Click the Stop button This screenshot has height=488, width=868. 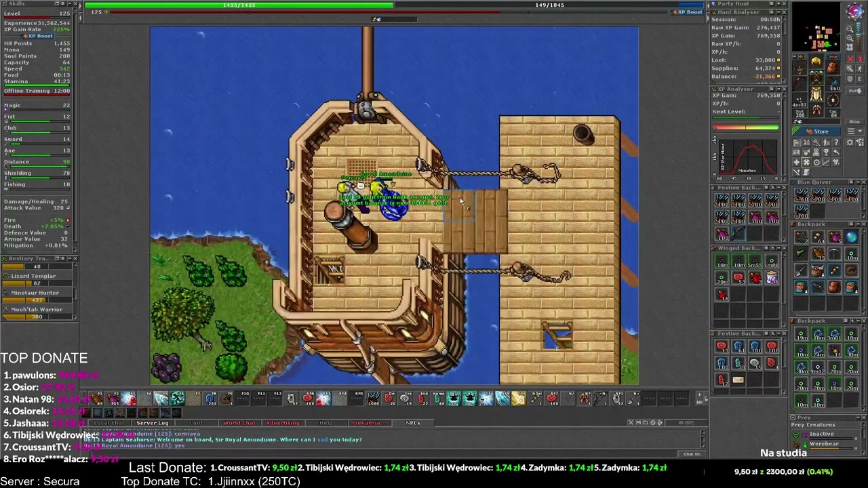(x=854, y=121)
